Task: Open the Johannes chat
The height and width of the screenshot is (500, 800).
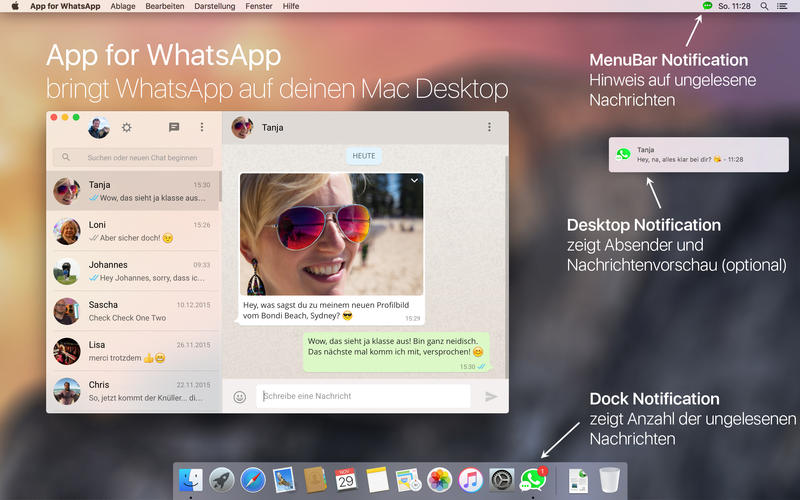Action: (134, 271)
